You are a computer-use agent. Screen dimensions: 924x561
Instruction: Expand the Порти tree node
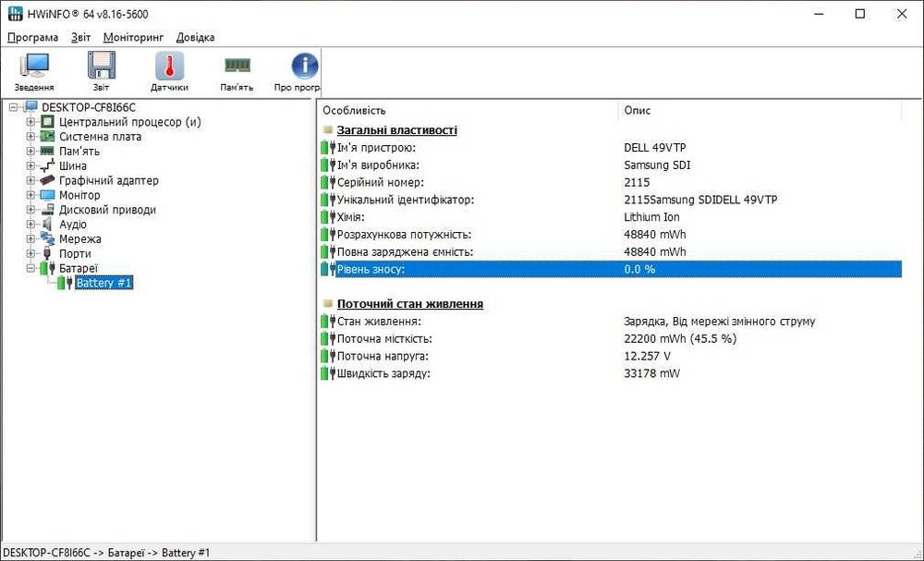pos(30,254)
